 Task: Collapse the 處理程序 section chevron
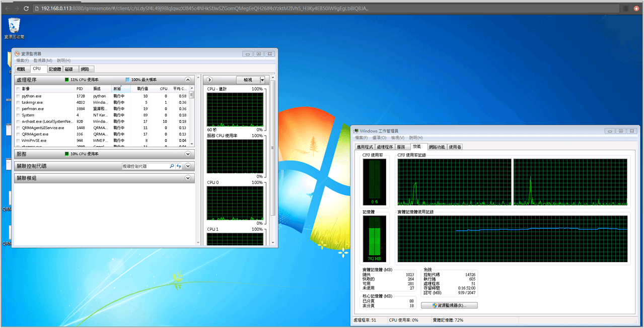[188, 80]
